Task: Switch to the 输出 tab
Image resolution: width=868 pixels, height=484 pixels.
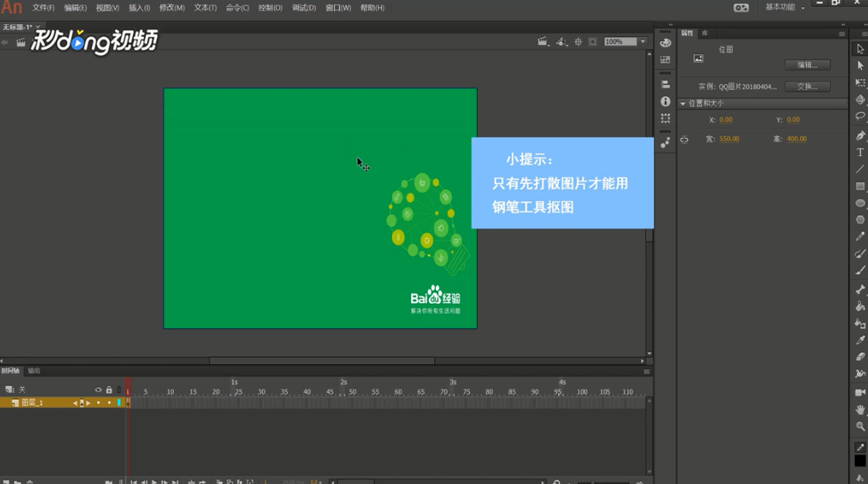Action: [34, 370]
